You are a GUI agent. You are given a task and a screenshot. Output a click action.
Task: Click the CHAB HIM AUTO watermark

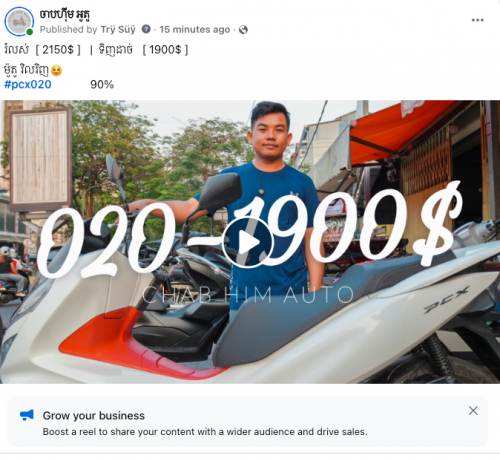(x=248, y=295)
